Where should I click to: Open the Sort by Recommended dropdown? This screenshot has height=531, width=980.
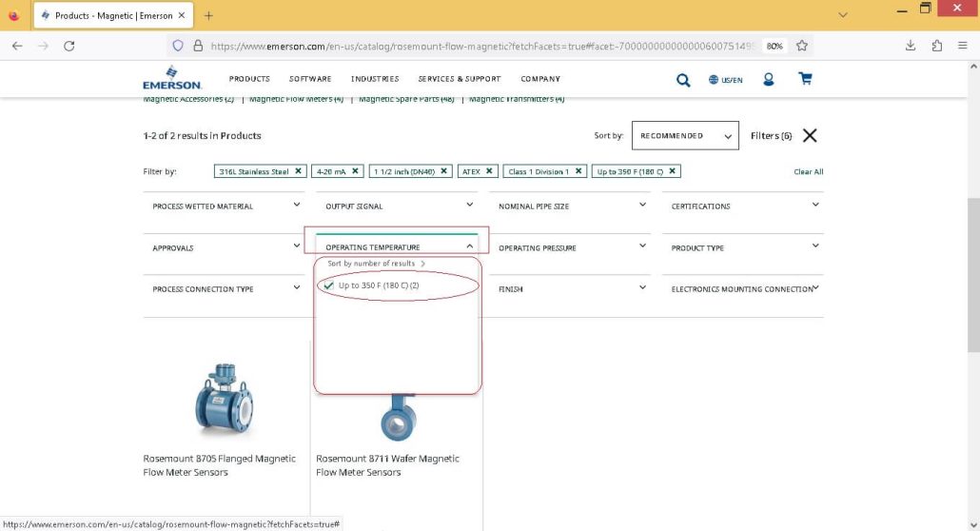click(x=685, y=136)
